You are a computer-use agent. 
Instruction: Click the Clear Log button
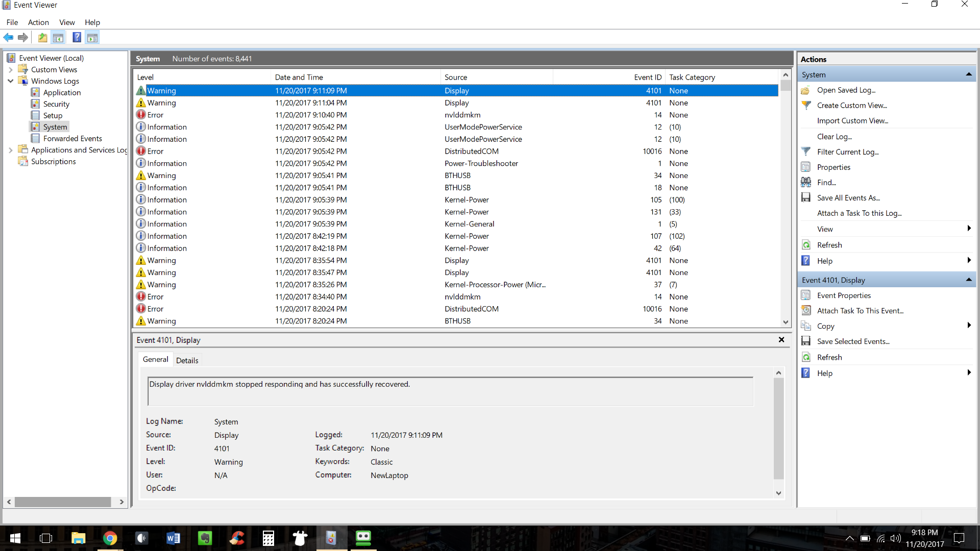pyautogui.click(x=834, y=137)
